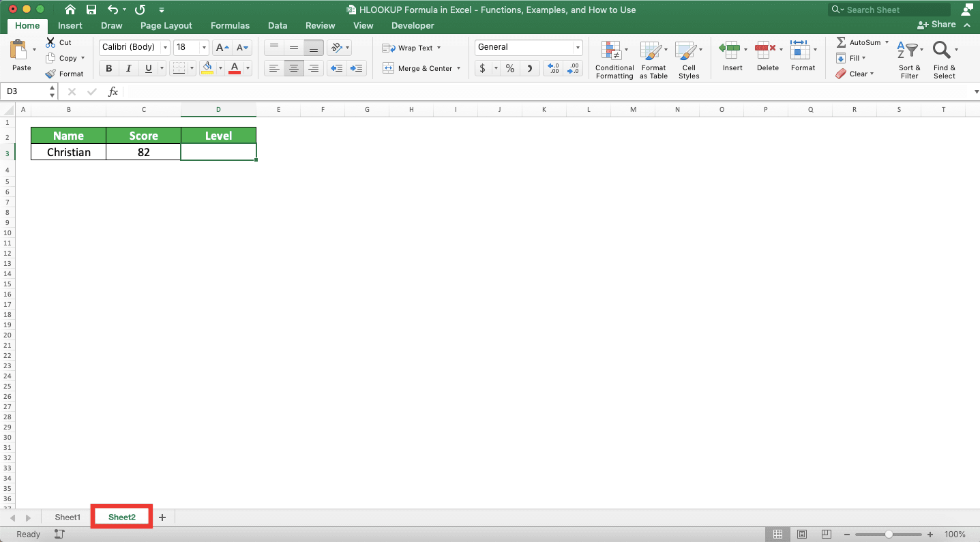This screenshot has width=980, height=542.
Task: Apply comma style
Action: click(530, 68)
